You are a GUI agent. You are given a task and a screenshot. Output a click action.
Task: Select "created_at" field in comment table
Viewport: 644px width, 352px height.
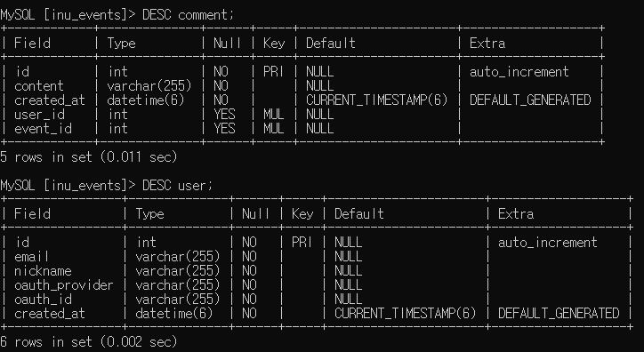50,100
